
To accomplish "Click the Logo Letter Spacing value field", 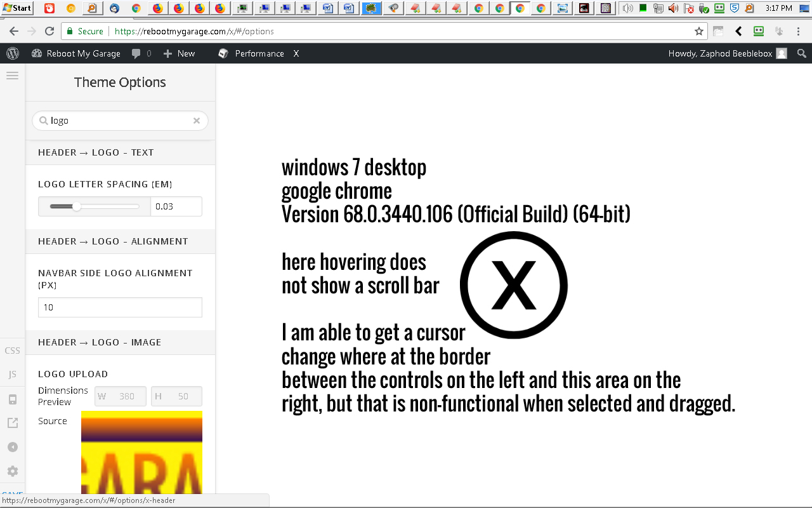I will (x=176, y=206).
